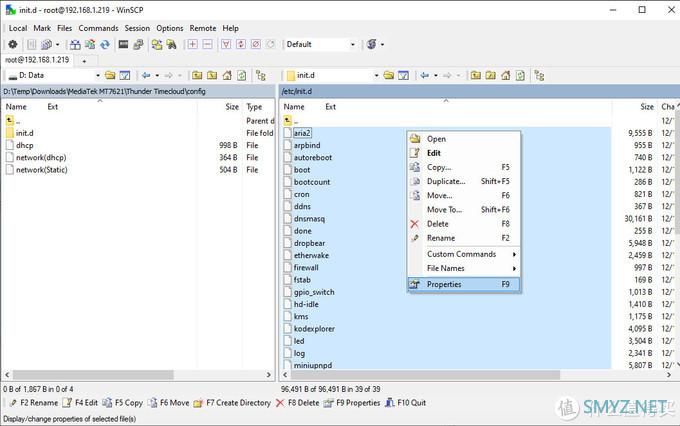Choose Delete in the context menu

pyautogui.click(x=464, y=224)
